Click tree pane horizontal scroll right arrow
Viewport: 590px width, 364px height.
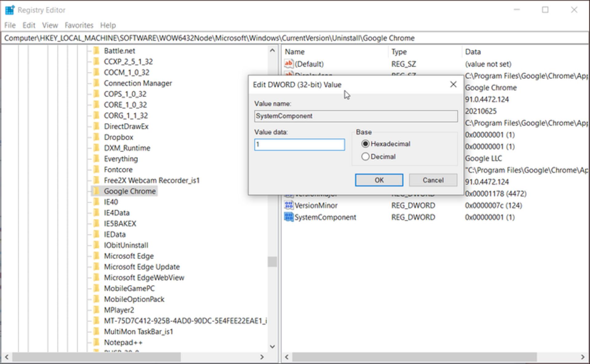tap(262, 357)
